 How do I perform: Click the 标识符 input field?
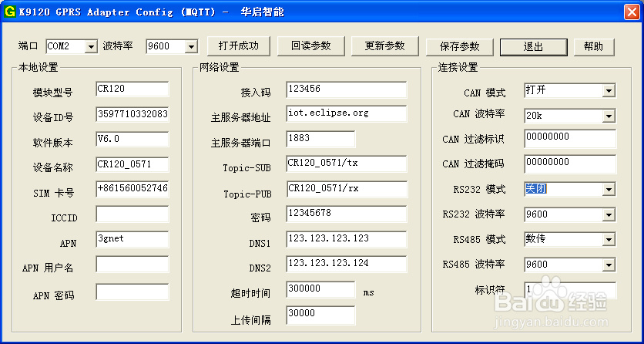[570, 290]
